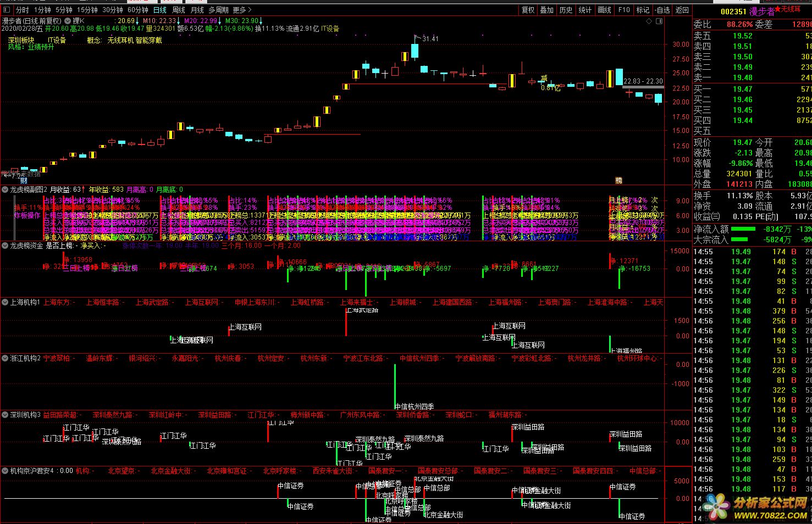Expand the 龙虎榜副图2 indicator menu
This screenshot has width=812, height=524.
[x=5, y=189]
